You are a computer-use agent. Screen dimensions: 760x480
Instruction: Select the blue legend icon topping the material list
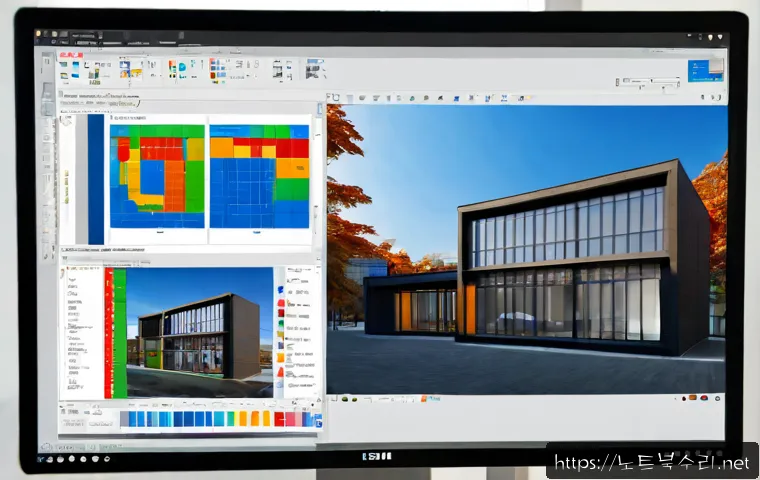(x=280, y=290)
